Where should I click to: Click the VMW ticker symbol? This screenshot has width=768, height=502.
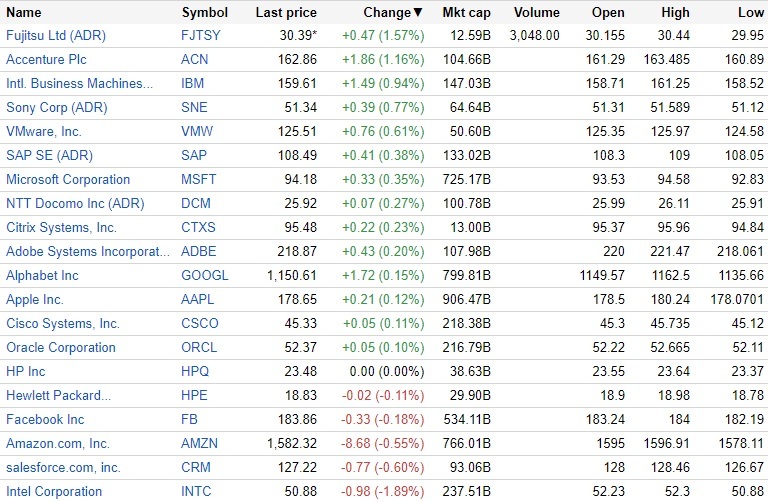[x=197, y=131]
